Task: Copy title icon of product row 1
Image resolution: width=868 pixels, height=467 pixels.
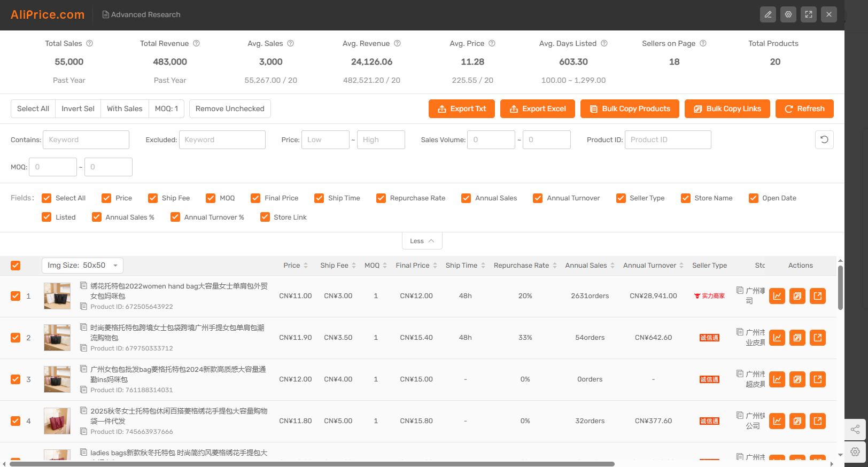Action: [83, 286]
